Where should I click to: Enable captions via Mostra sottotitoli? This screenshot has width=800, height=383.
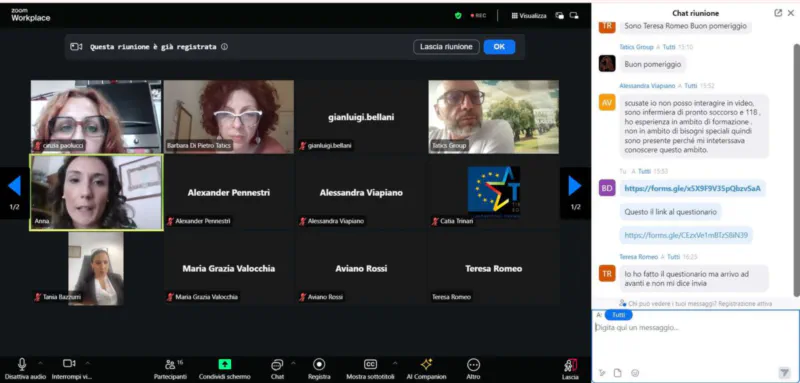pyautogui.click(x=370, y=369)
